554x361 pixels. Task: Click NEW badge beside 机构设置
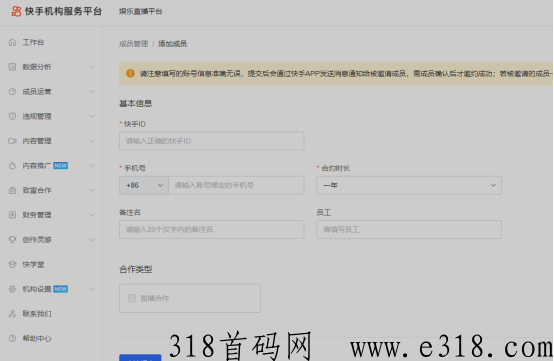tap(61, 289)
